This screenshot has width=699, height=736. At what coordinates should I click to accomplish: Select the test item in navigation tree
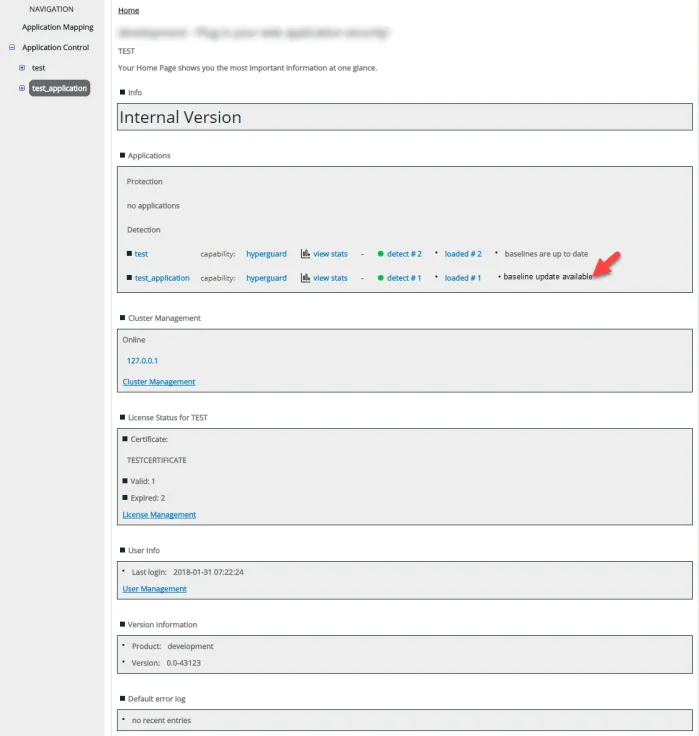pos(38,68)
